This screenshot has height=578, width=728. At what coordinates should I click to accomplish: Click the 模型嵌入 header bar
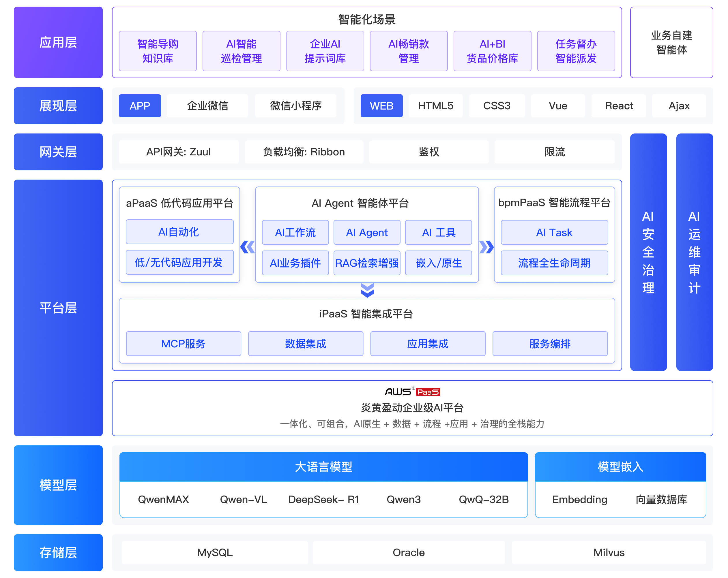[x=620, y=467]
